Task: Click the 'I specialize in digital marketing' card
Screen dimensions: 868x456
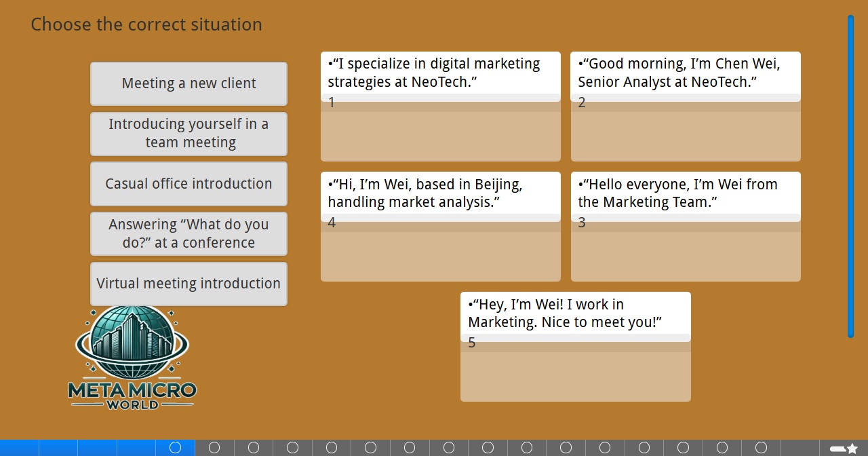Action: tap(440, 73)
